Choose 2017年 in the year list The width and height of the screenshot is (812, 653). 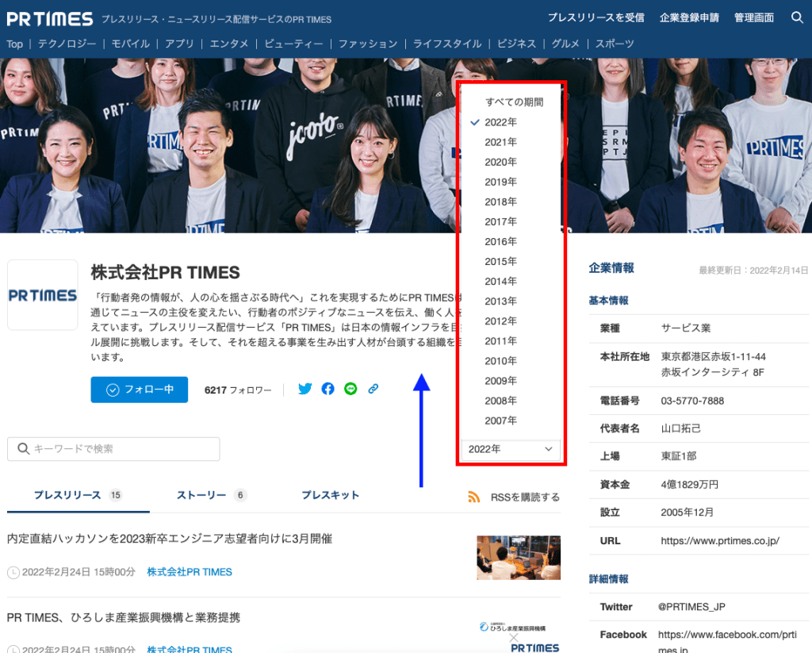tap(501, 222)
